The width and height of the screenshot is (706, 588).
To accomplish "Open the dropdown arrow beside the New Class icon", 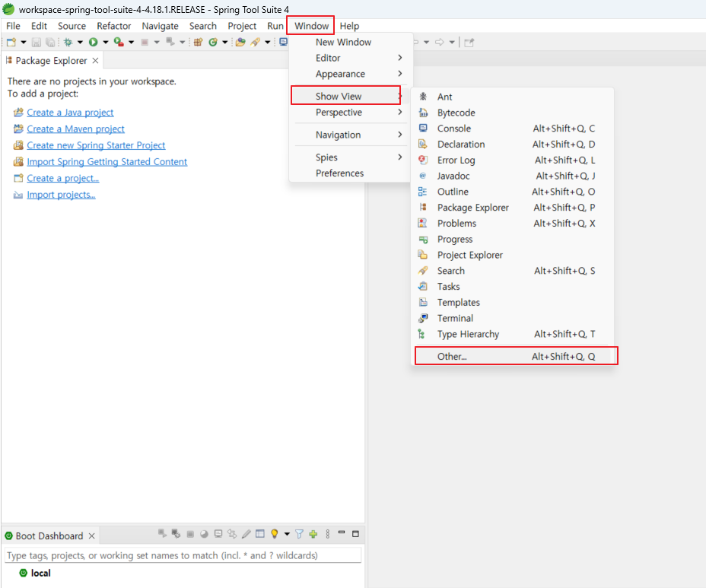I will coord(224,43).
